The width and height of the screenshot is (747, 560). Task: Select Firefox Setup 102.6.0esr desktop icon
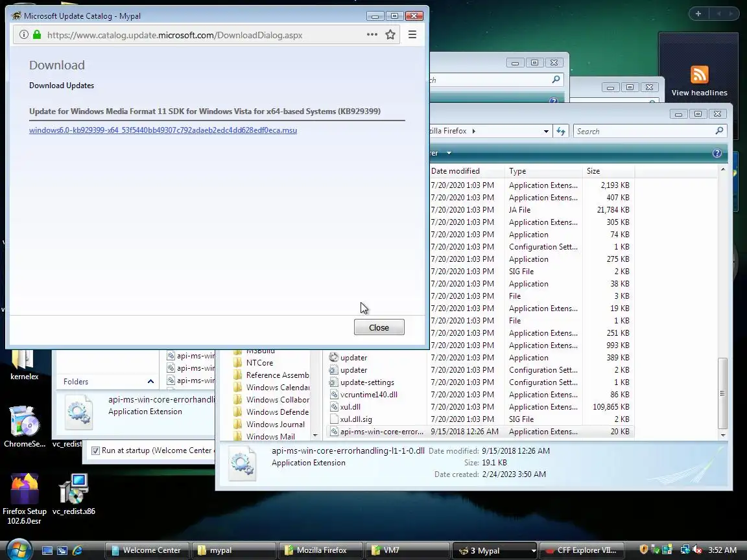[24, 499]
